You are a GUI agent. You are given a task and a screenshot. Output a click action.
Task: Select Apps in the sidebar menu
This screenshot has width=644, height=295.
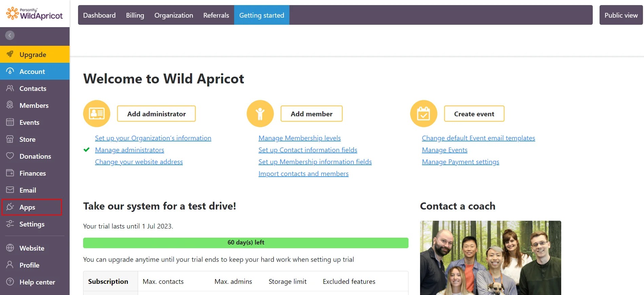35,207
